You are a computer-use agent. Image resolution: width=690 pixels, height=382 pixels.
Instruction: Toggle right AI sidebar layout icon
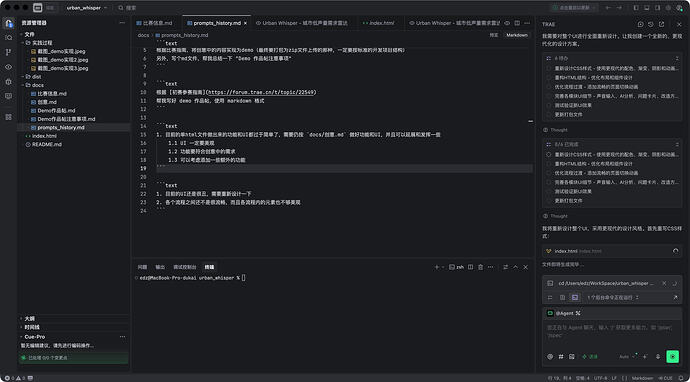[x=657, y=8]
